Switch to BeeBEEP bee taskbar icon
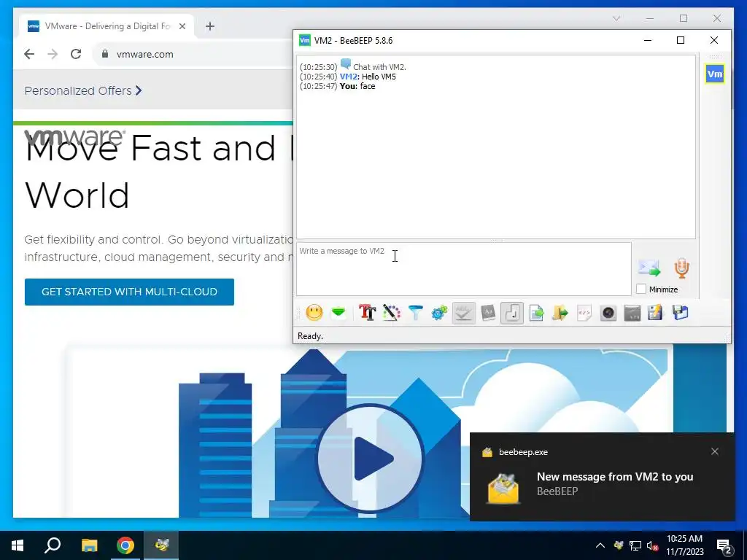 161,545
